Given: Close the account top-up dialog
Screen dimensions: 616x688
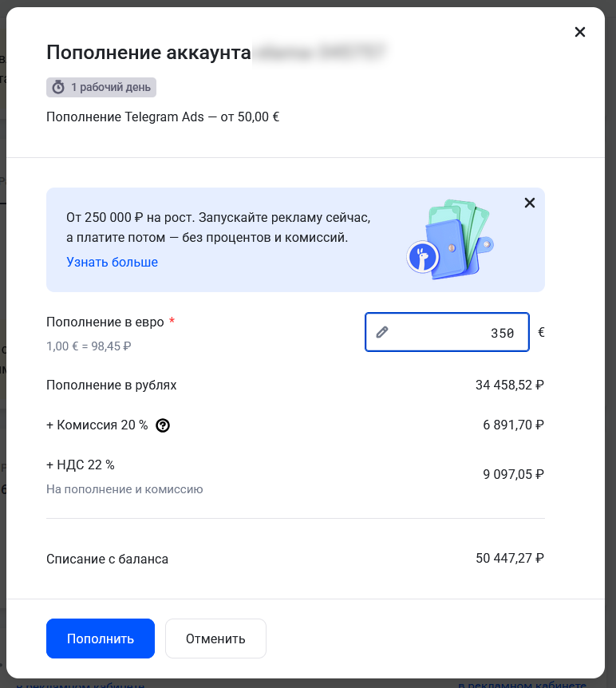Looking at the screenshot, I should 580,32.
